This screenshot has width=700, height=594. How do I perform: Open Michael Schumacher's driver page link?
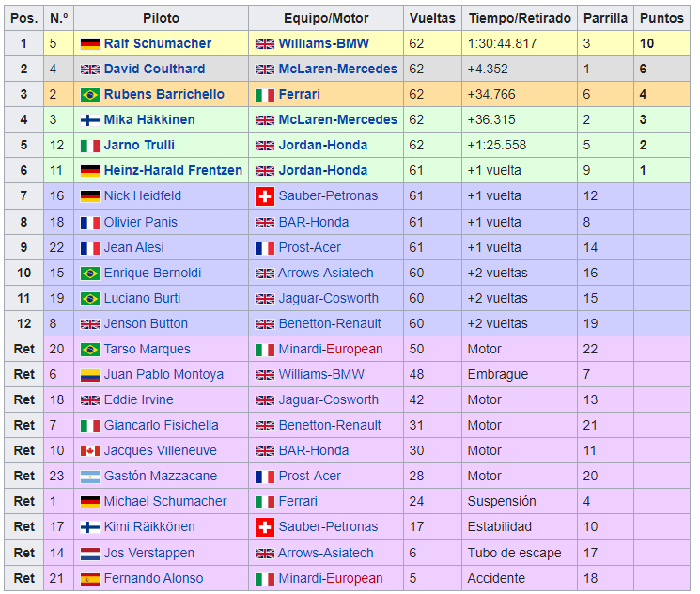[165, 502]
